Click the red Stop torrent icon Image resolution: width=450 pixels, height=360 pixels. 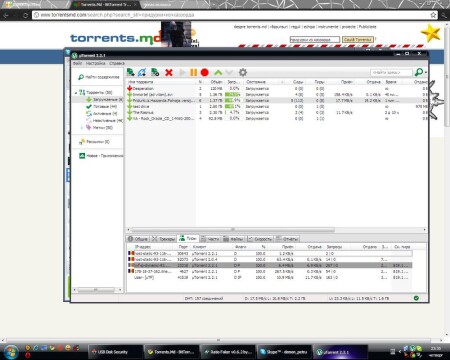pyautogui.click(x=205, y=72)
